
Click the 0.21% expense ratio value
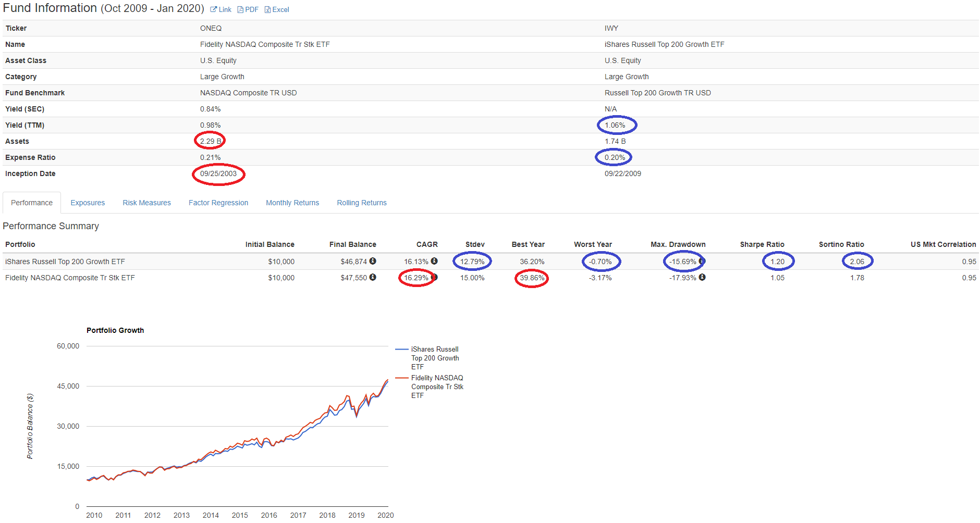(211, 157)
